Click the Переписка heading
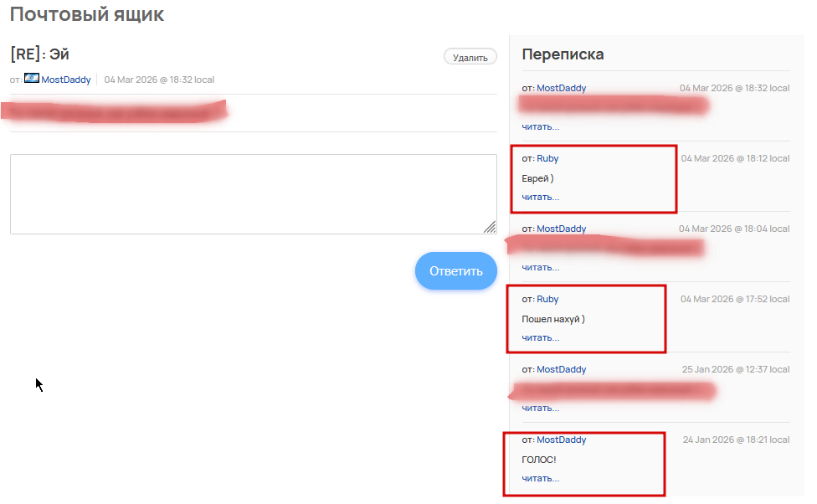The height and width of the screenshot is (504, 817). tap(563, 54)
